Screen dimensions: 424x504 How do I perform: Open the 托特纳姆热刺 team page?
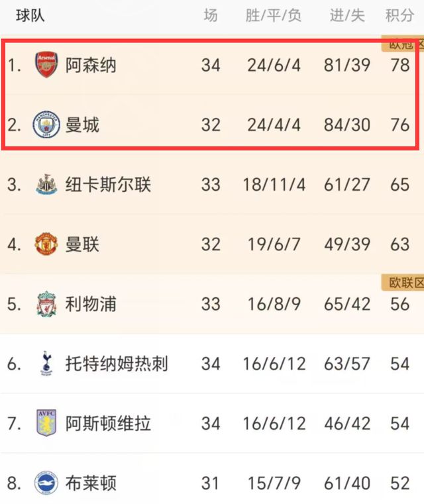pyautogui.click(x=117, y=364)
